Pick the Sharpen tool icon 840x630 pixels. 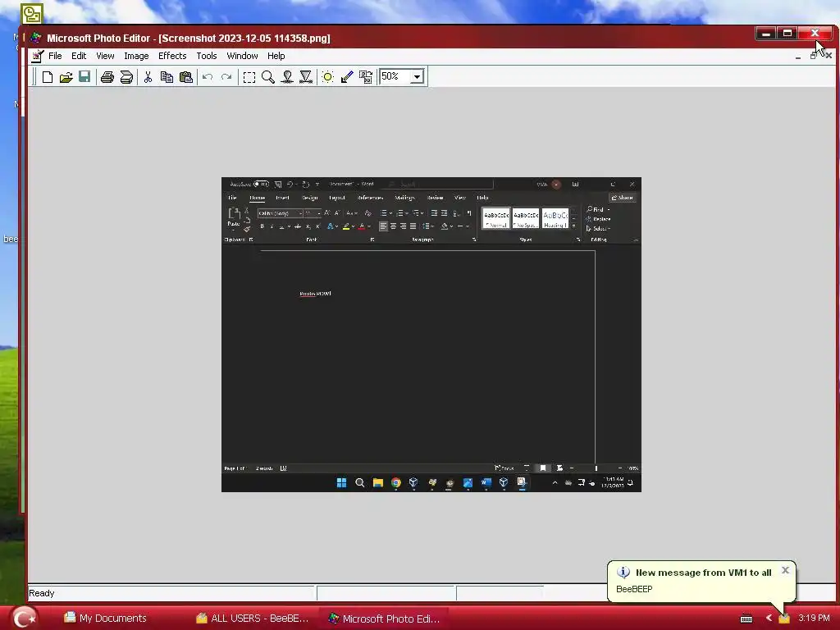pyautogui.click(x=306, y=77)
